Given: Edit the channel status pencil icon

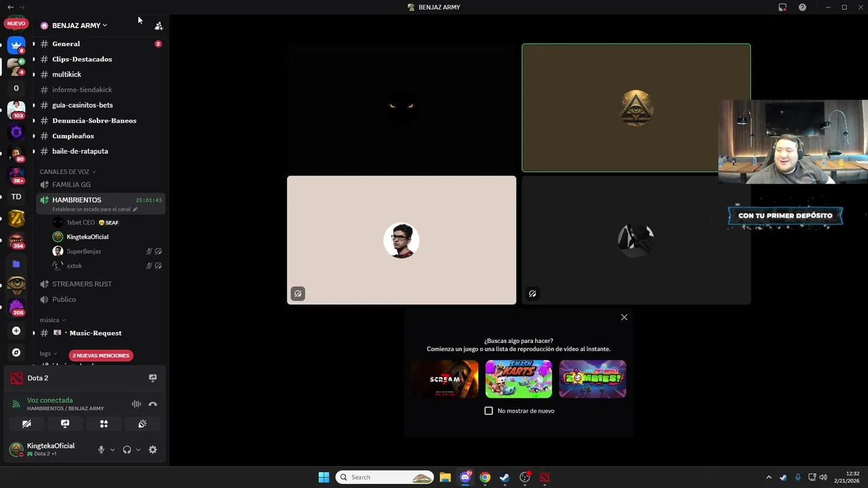Looking at the screenshot, I should [x=135, y=209].
